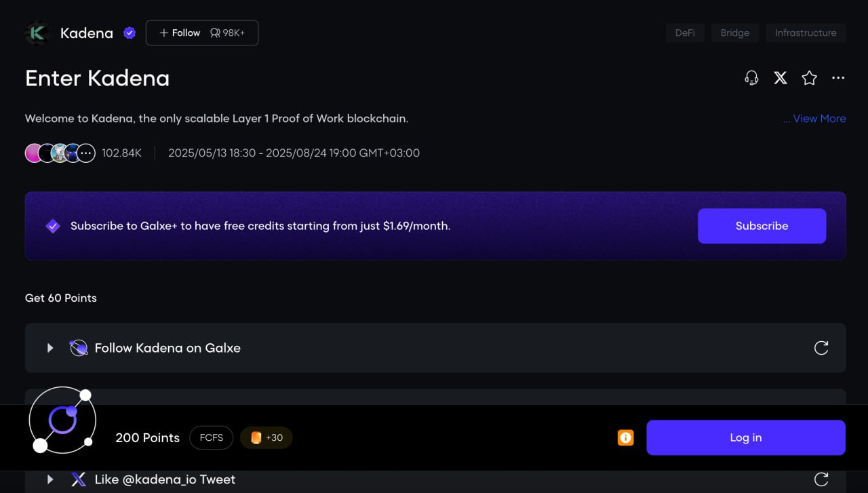This screenshot has width=868, height=493.
Task: Click the 102.84K participants count
Action: coord(121,153)
